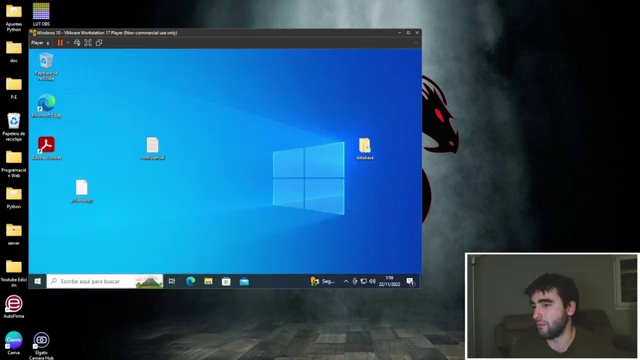Show hidden tray icons in VM
640x360 pixels.
point(346,281)
